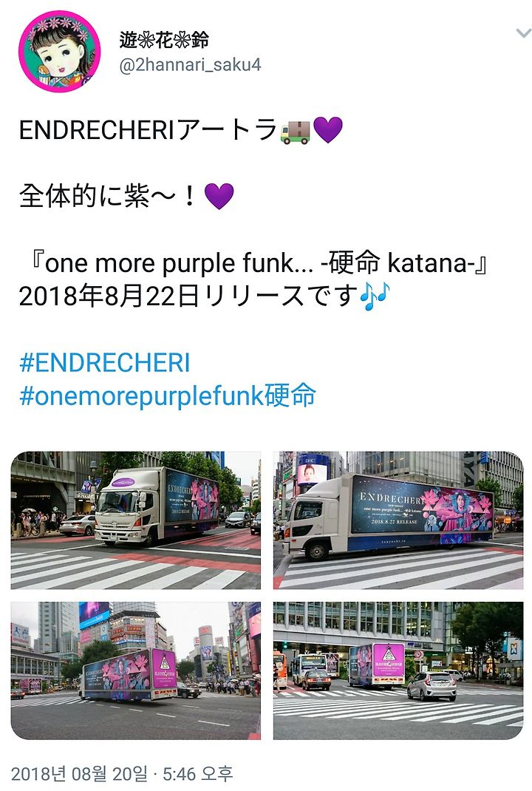This screenshot has height=791, width=532.
Task: Open the tweet options chevron menu
Action: point(523,34)
